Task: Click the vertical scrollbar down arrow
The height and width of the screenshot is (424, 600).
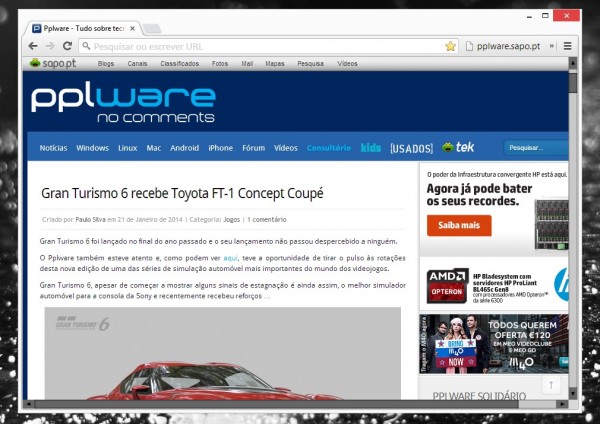Action: click(x=573, y=393)
